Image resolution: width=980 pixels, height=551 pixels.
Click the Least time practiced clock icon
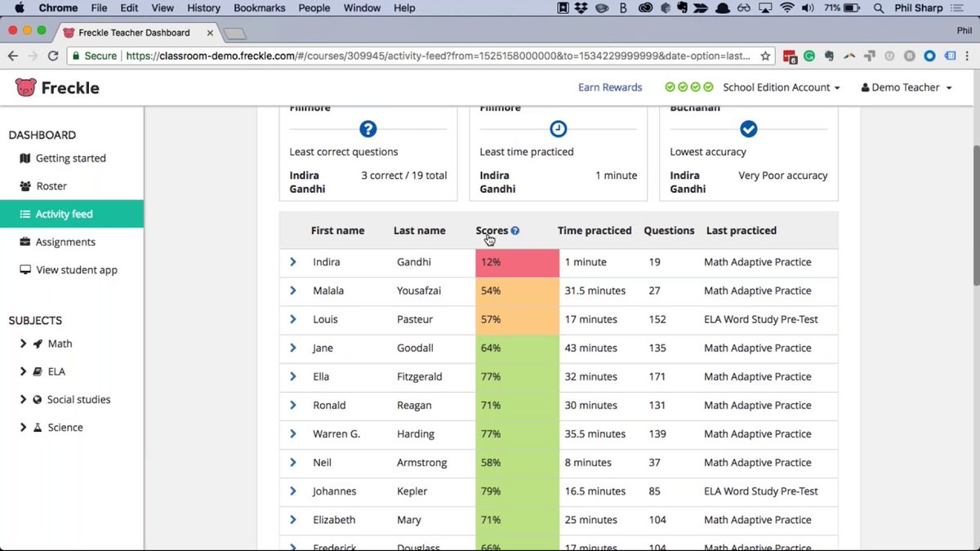[x=559, y=129]
